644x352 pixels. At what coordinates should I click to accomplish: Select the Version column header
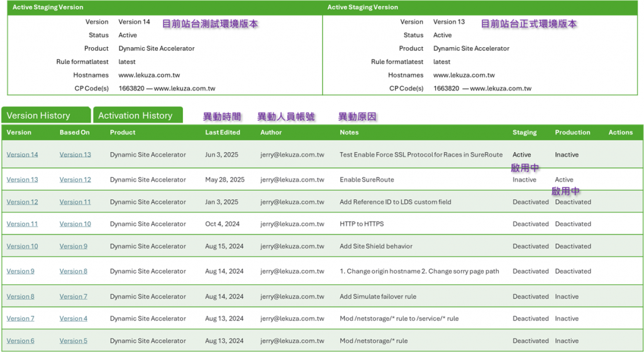[19, 133]
